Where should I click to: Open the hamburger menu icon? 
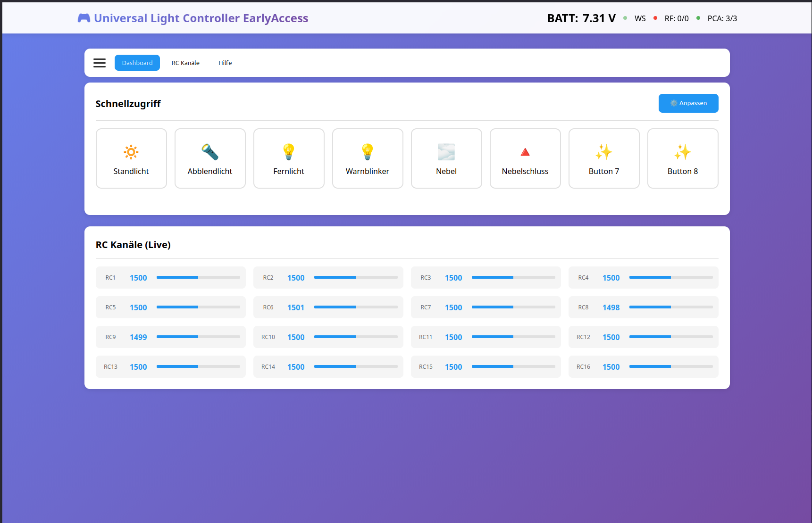click(100, 63)
